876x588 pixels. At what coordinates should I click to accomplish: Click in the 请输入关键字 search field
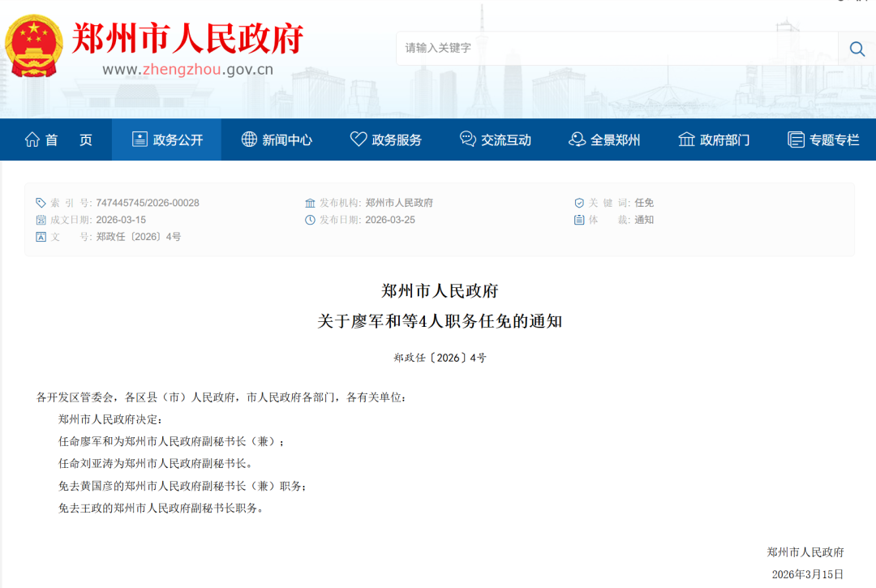pos(616,49)
